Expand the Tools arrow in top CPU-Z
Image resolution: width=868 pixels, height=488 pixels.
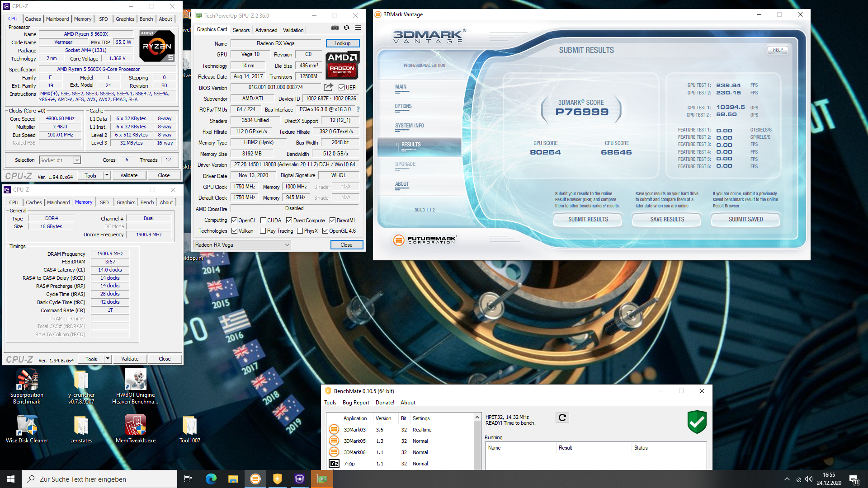pos(107,175)
